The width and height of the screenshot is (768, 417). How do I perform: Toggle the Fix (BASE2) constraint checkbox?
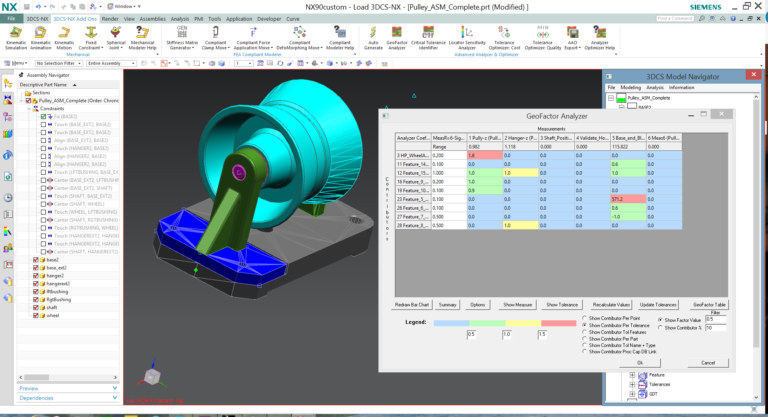tap(44, 117)
